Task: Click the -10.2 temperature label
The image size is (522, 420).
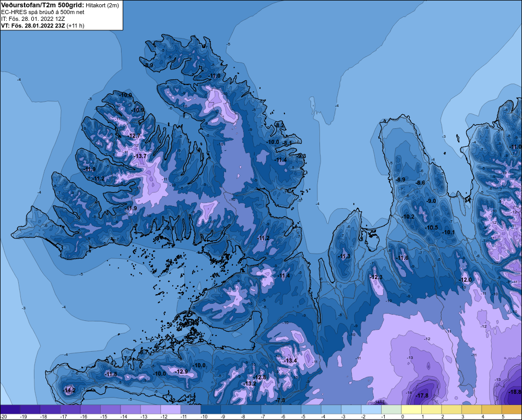Action: [408, 217]
